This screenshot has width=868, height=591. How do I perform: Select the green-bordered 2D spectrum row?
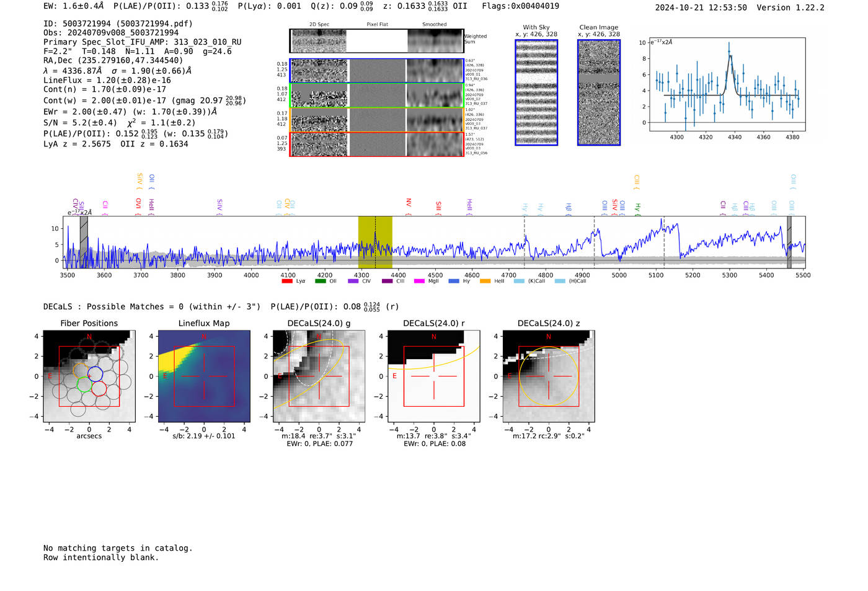click(377, 96)
